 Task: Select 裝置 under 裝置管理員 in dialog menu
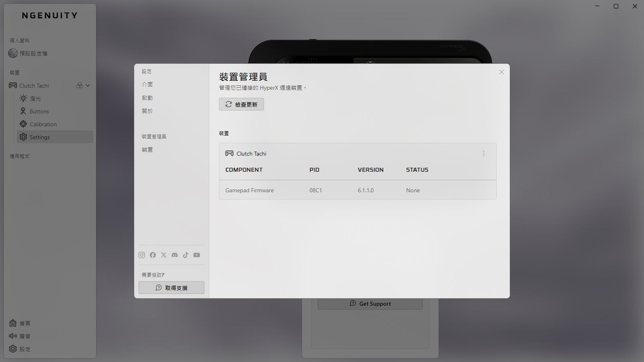coord(147,150)
